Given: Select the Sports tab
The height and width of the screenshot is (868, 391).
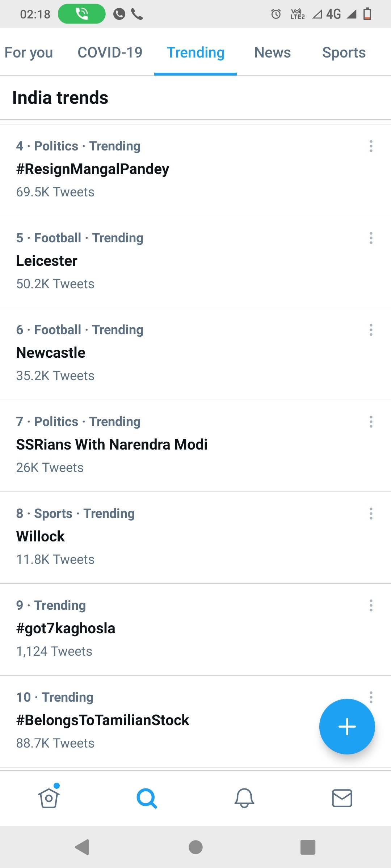Looking at the screenshot, I should point(344,52).
